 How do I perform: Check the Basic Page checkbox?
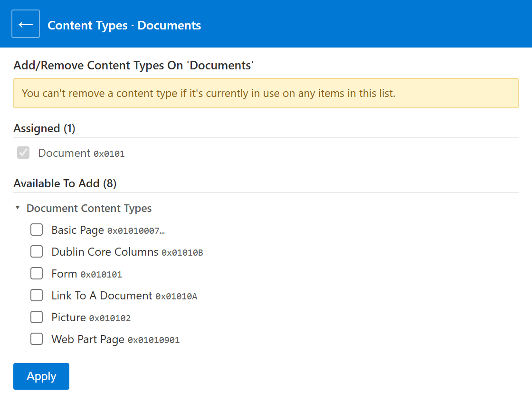pos(37,230)
